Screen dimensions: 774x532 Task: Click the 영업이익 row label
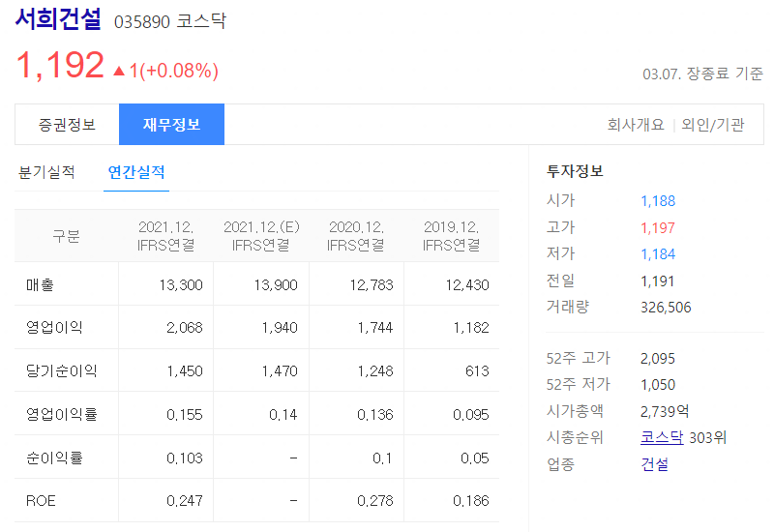(54, 327)
